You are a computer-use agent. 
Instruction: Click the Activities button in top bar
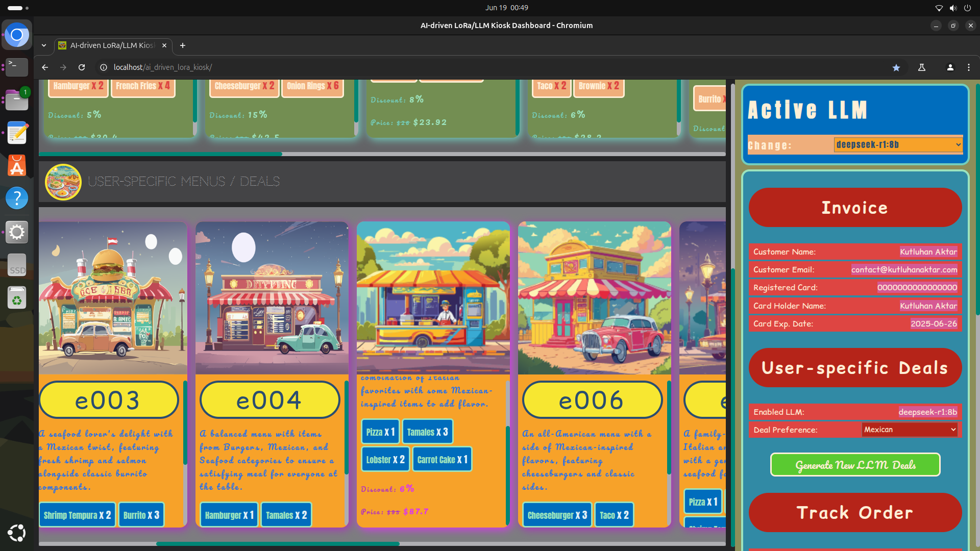[18, 8]
